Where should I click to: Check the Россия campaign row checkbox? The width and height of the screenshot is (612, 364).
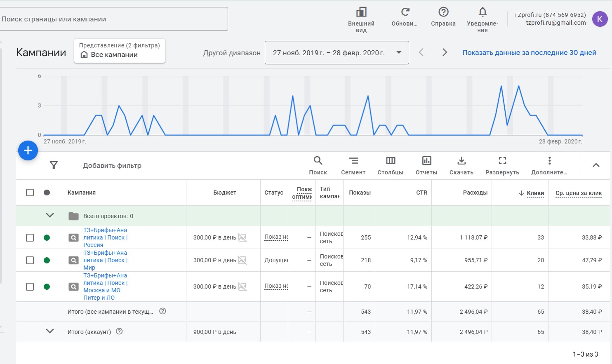30,237
